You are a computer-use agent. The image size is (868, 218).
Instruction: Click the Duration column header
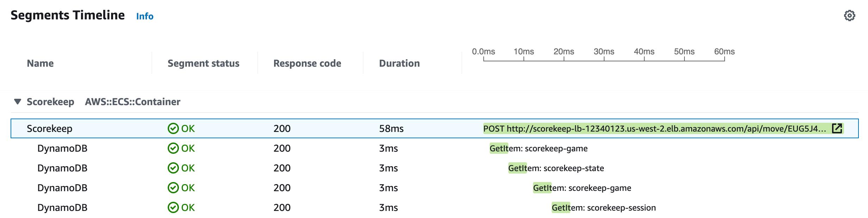tap(399, 63)
